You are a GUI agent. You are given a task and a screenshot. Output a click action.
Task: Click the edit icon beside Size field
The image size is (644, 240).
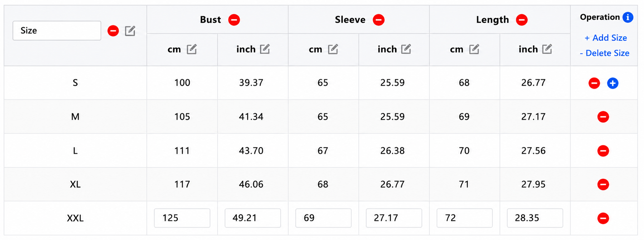point(130,31)
